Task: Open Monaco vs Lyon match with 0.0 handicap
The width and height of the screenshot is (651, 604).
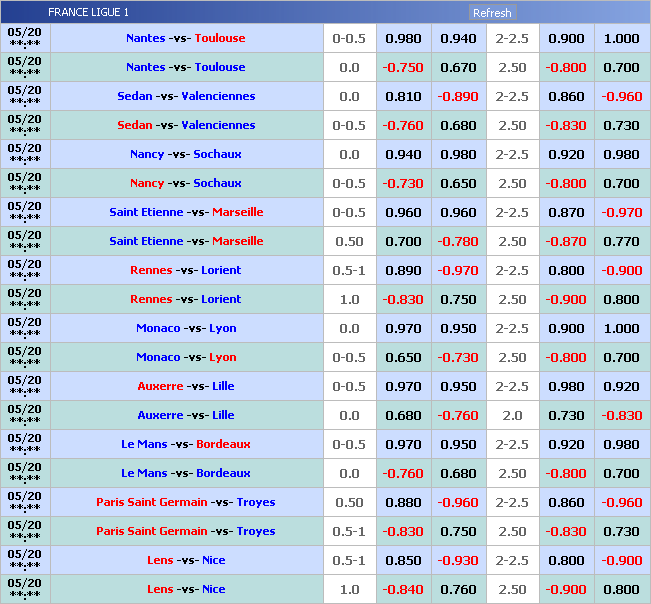Action: (x=186, y=329)
